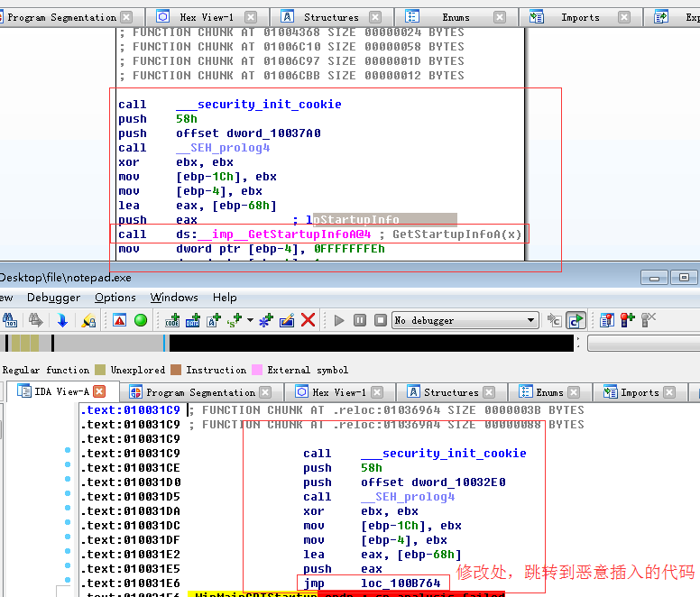This screenshot has width=700, height=597.
Task: Open the Debugger menu
Action: pos(53,298)
